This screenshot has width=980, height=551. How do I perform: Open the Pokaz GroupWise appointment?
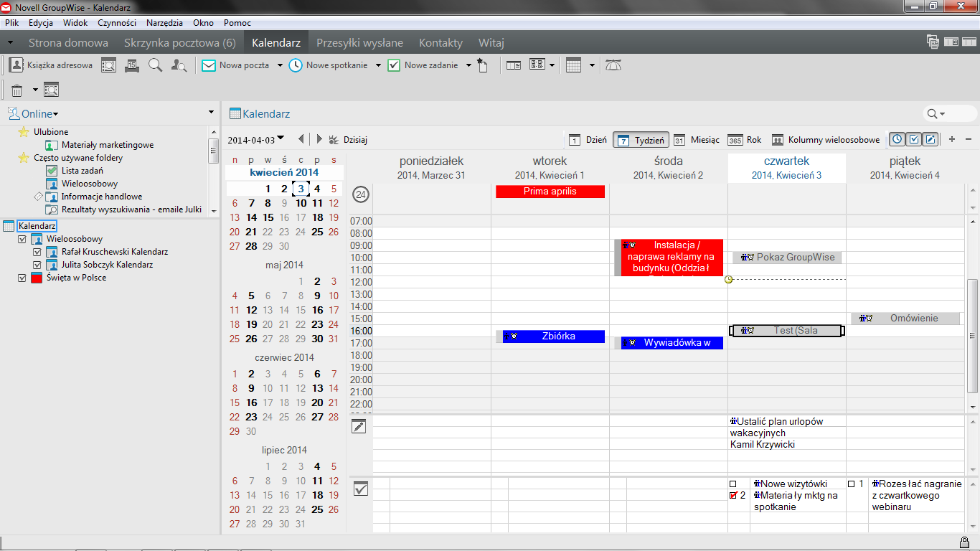pyautogui.click(x=787, y=258)
